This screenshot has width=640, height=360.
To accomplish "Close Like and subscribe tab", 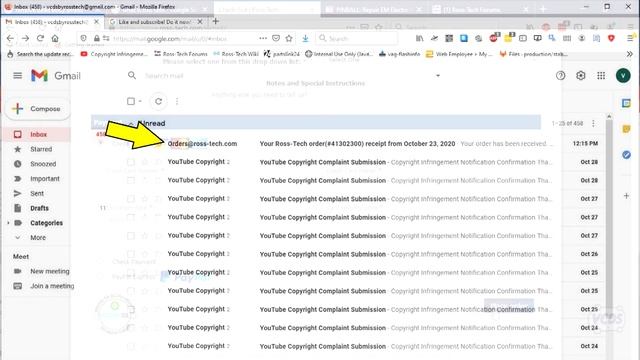I will pyautogui.click(x=200, y=22).
